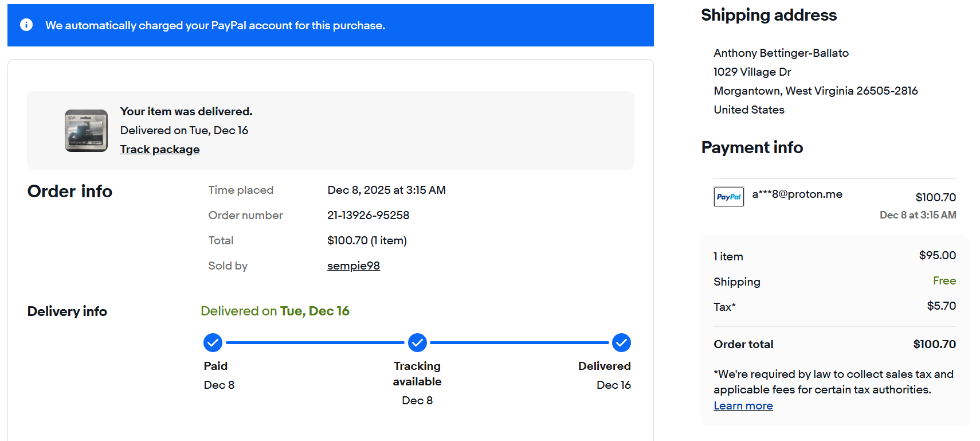
Task: Click the PayPal auto-charge banner message
Action: coord(215,26)
